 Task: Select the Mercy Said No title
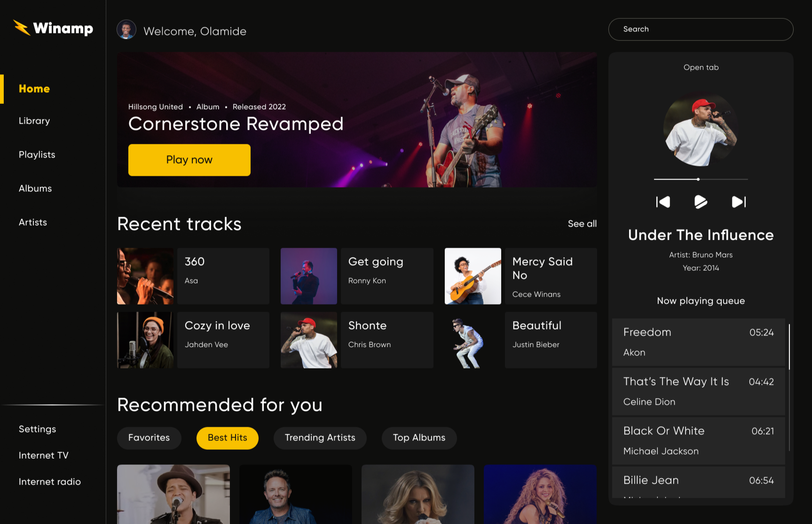(x=543, y=268)
